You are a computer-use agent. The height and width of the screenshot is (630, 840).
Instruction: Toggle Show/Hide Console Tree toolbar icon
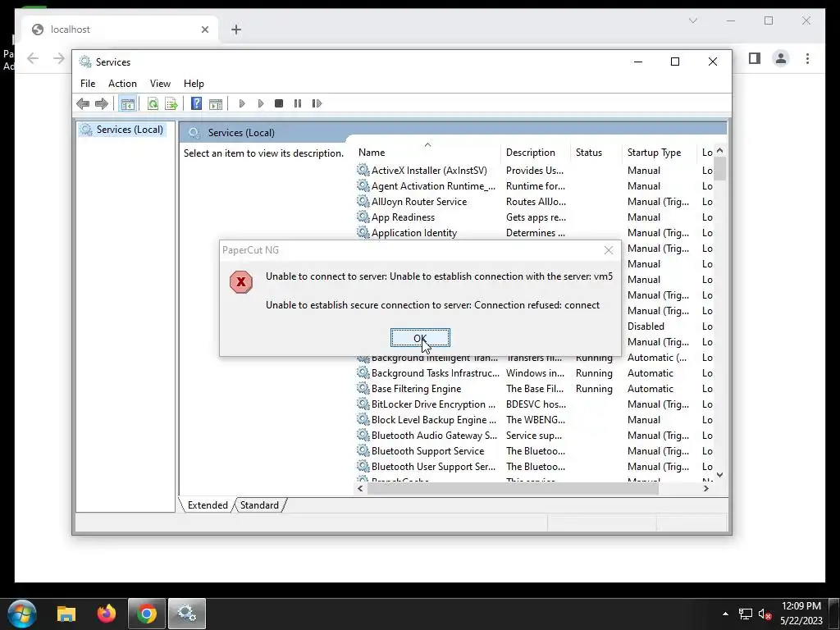pyautogui.click(x=127, y=103)
